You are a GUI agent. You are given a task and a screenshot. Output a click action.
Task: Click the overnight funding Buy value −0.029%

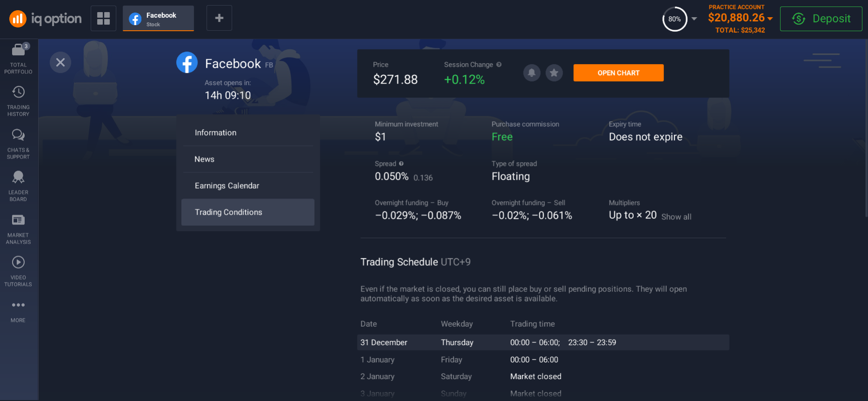click(x=418, y=216)
